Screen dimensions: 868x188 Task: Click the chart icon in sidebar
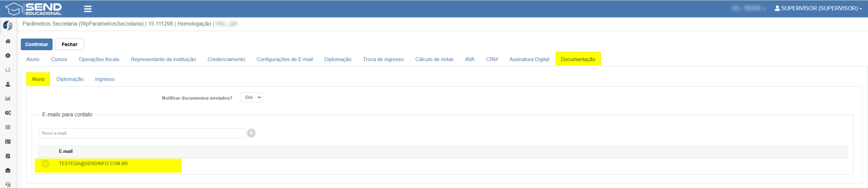click(8, 99)
